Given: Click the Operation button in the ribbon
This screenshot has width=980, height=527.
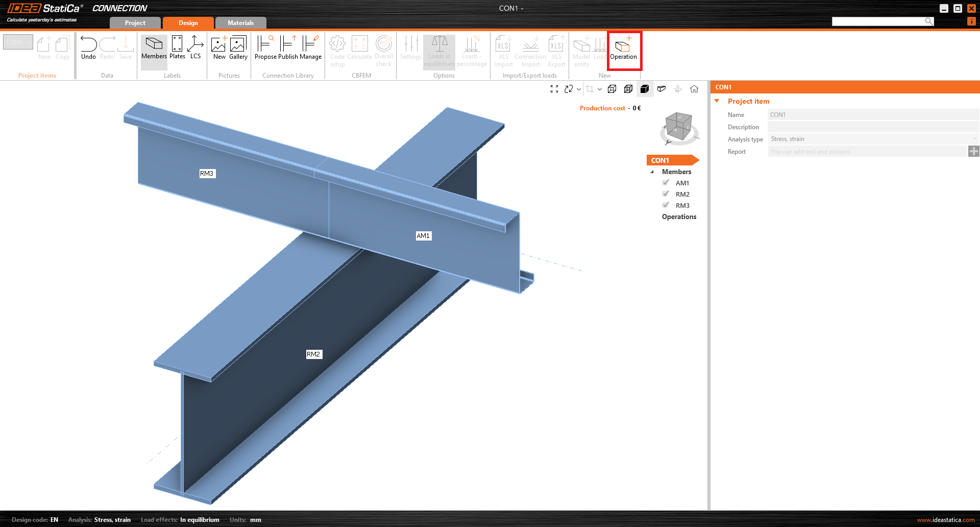Looking at the screenshot, I should point(623,49).
